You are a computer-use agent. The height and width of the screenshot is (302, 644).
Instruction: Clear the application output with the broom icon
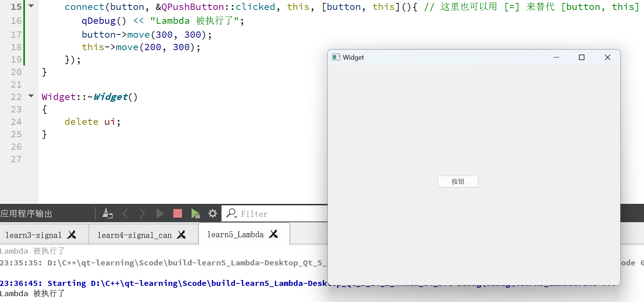pos(107,213)
